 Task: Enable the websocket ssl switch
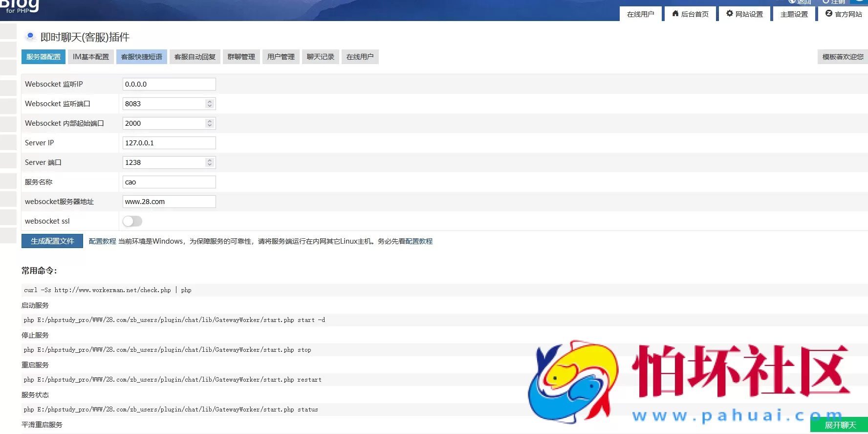pos(132,221)
